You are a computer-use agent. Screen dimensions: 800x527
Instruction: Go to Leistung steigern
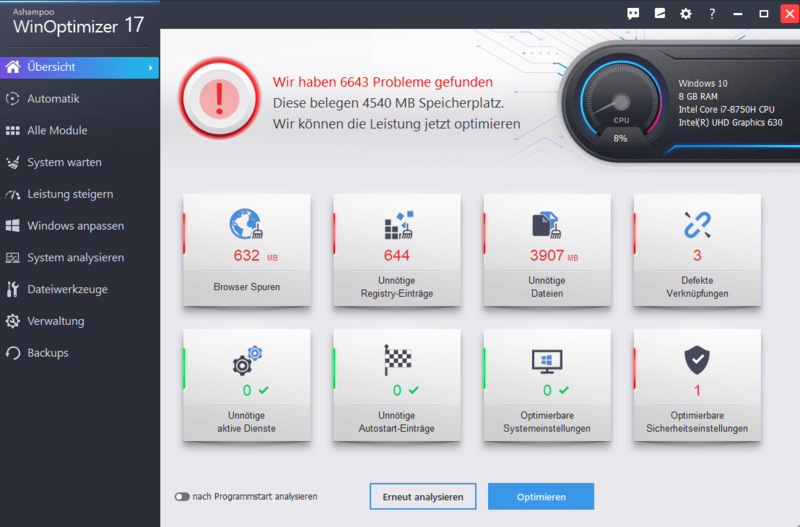point(70,194)
